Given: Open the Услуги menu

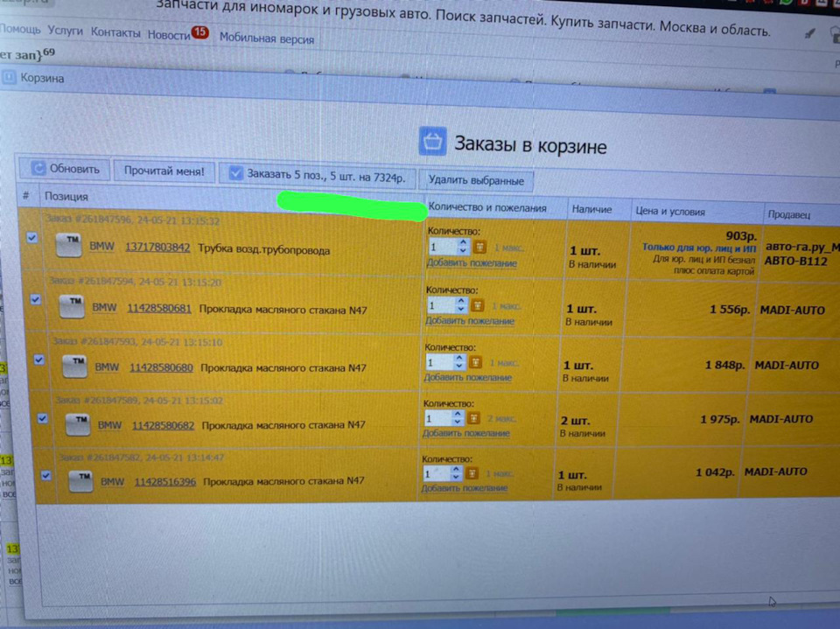Looking at the screenshot, I should click(x=66, y=31).
